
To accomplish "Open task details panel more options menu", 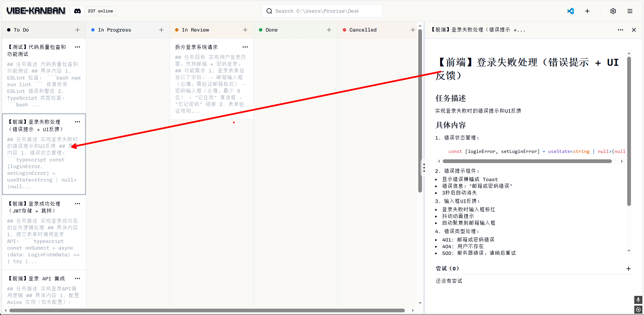I will 620,30.
